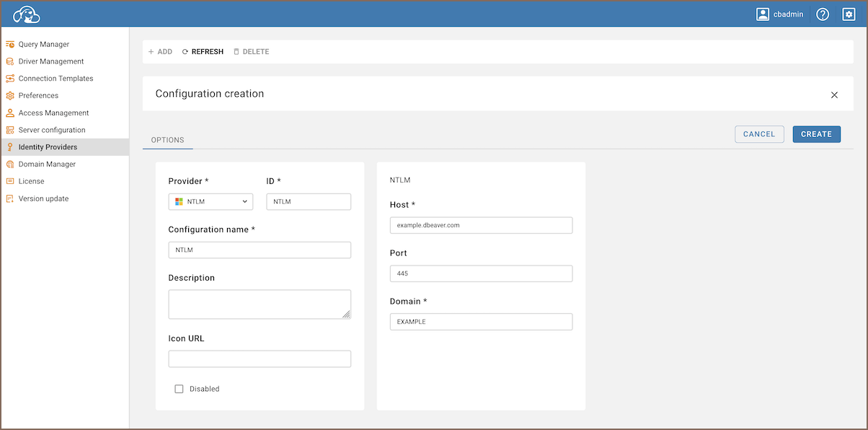This screenshot has height=430, width=868.
Task: Click Refresh in the toolbar
Action: click(203, 52)
